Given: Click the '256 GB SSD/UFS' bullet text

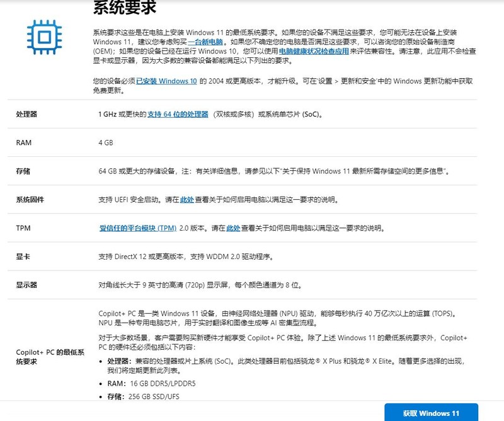Looking at the screenshot, I should click(x=154, y=396).
